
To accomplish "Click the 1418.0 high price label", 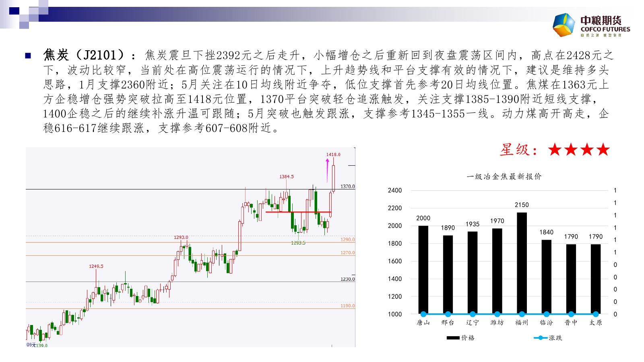I will point(333,154).
